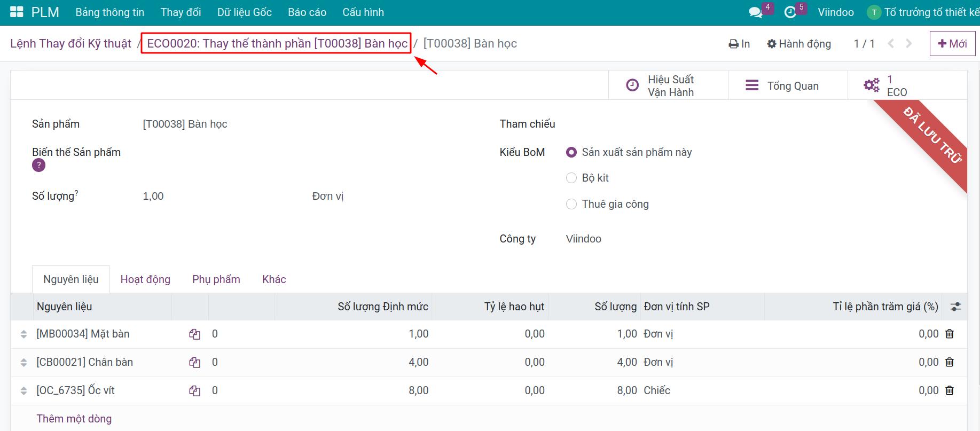Open the Hành động dropdown
The width and height of the screenshot is (980, 431).
click(799, 44)
